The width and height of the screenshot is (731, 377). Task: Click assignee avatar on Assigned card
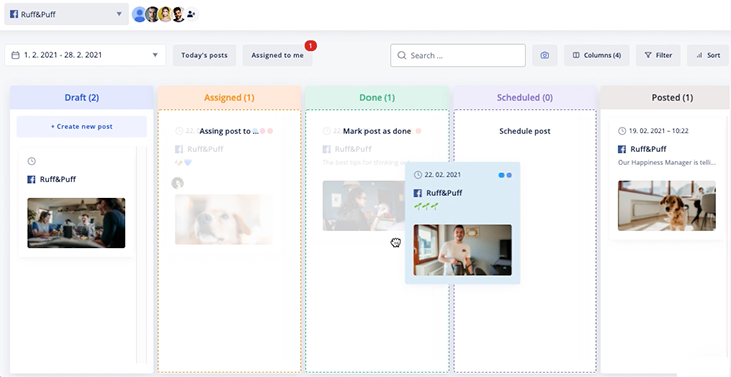(178, 183)
